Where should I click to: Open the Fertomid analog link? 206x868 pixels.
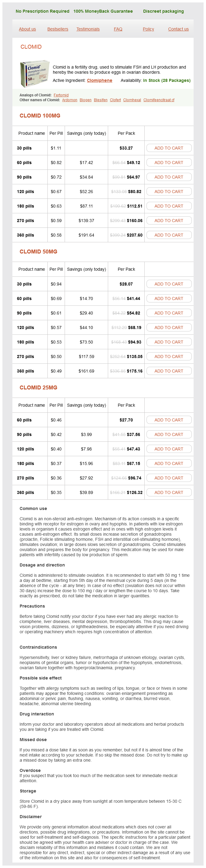point(61,95)
